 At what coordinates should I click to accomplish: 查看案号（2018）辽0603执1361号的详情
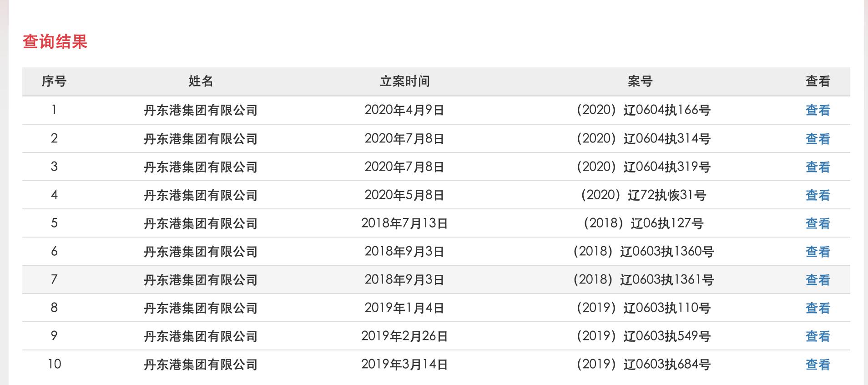(816, 280)
